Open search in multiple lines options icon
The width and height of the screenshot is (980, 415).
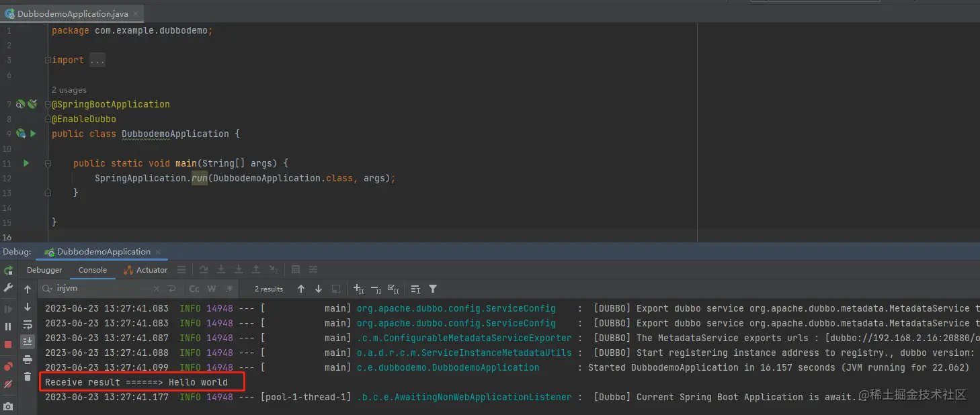(415, 289)
